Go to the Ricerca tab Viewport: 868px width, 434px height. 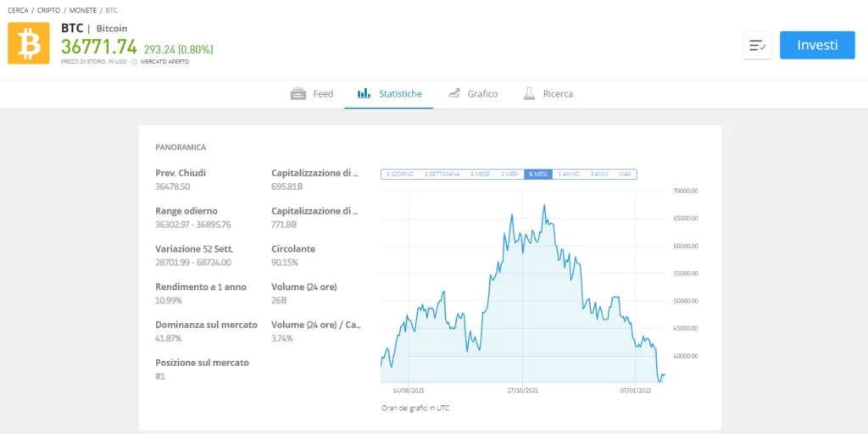pos(548,94)
